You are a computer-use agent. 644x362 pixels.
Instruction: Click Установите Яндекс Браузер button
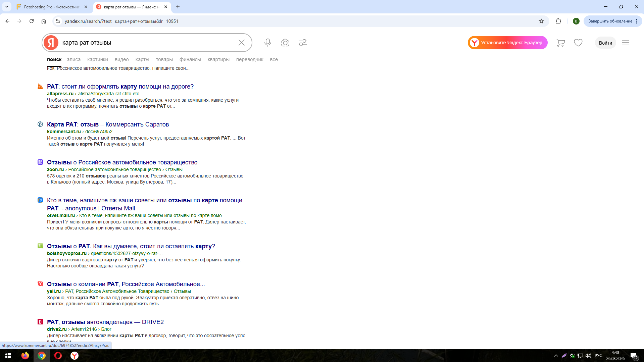508,43
